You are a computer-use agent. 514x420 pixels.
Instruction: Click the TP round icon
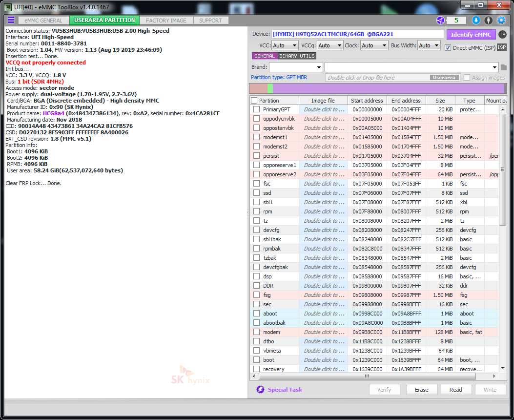502,34
